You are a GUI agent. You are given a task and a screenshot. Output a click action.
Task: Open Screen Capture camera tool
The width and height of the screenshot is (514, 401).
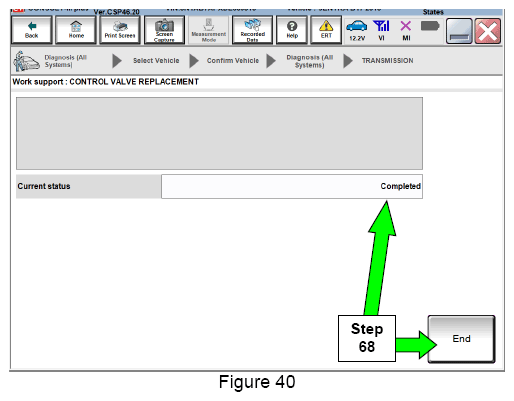(x=164, y=30)
